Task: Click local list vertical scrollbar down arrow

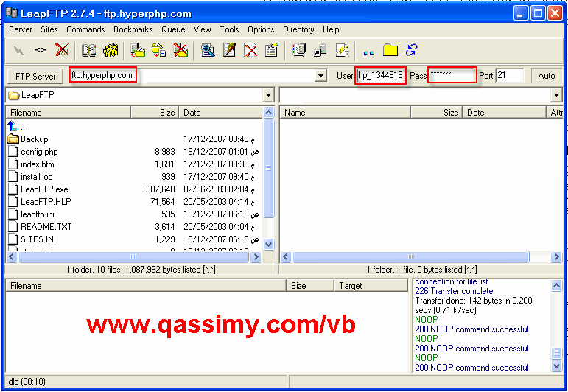Action: (268, 244)
